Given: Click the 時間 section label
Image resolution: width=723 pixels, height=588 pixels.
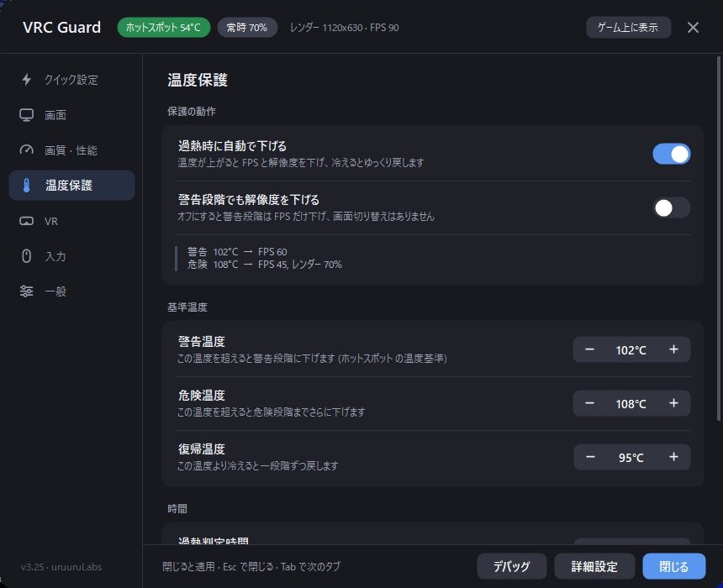Looking at the screenshot, I should 177,509.
